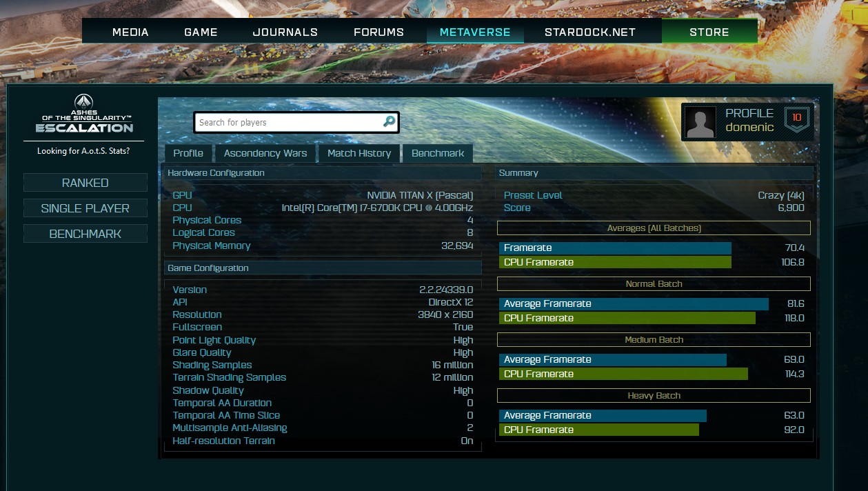The image size is (868, 491).
Task: Open the Forums page
Action: pyautogui.click(x=379, y=32)
